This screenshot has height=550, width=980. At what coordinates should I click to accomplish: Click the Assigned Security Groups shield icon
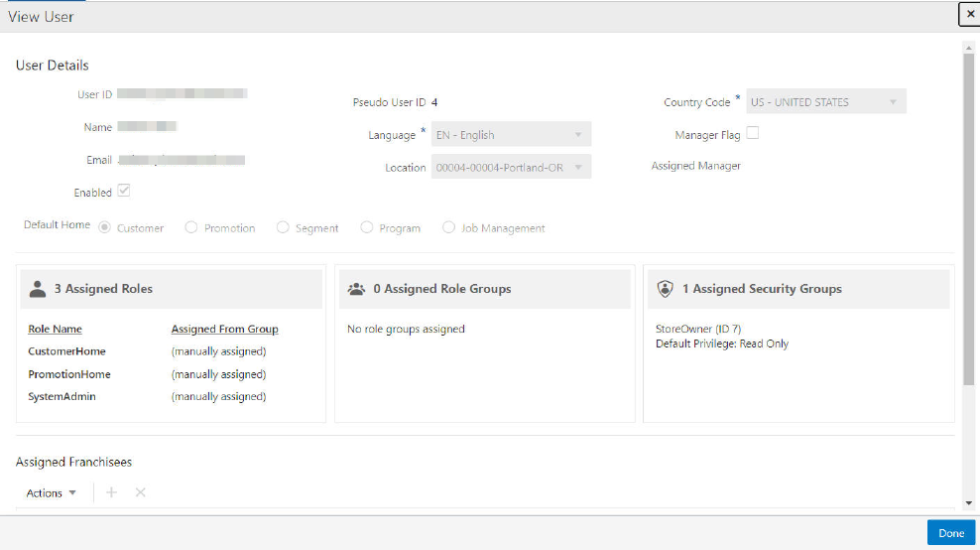pos(665,289)
